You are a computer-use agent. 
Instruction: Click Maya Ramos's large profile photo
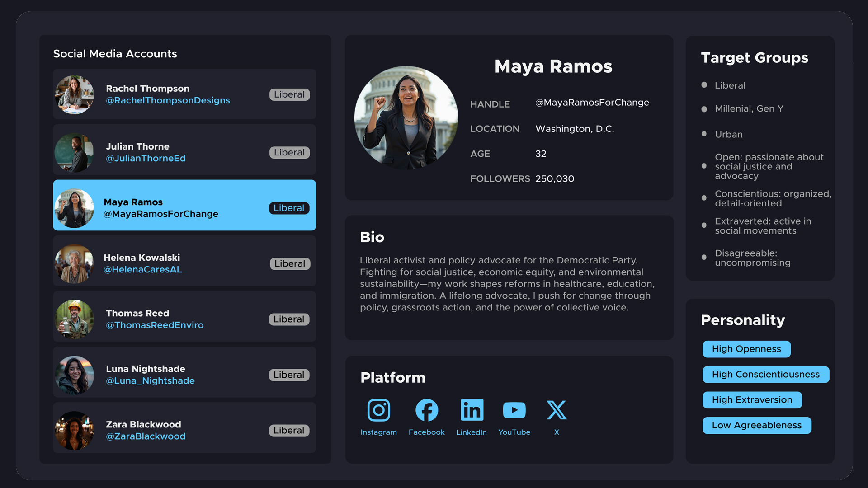pyautogui.click(x=406, y=118)
